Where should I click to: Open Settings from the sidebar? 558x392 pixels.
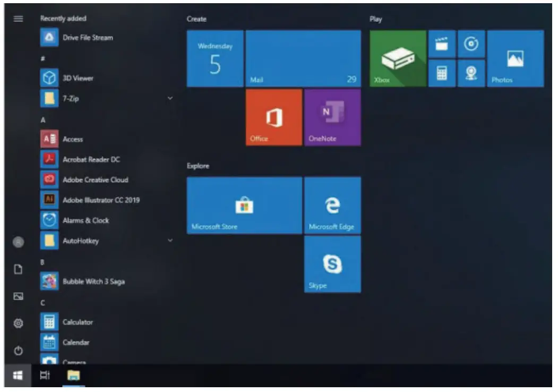coord(17,322)
